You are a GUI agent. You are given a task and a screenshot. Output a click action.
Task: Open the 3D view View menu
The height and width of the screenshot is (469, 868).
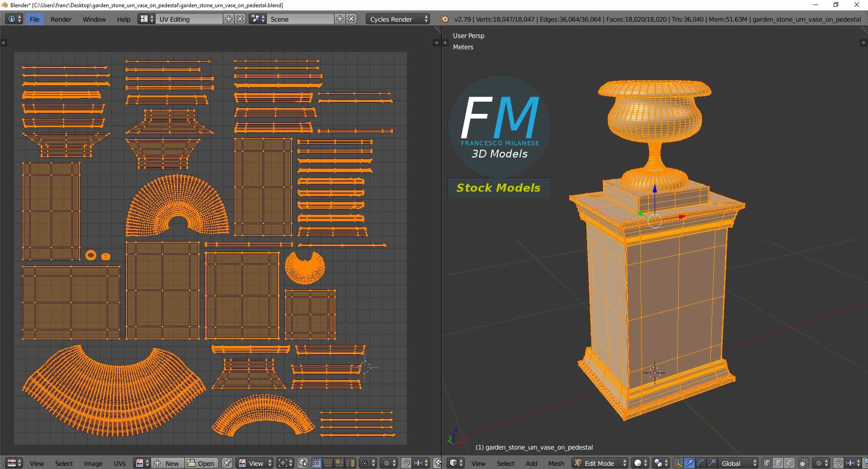point(478,463)
